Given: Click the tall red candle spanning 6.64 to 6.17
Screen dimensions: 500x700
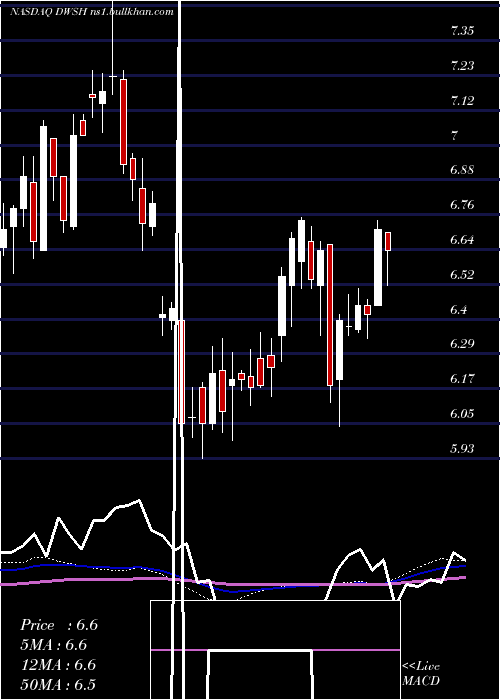Looking at the screenshot, I should (330, 315).
